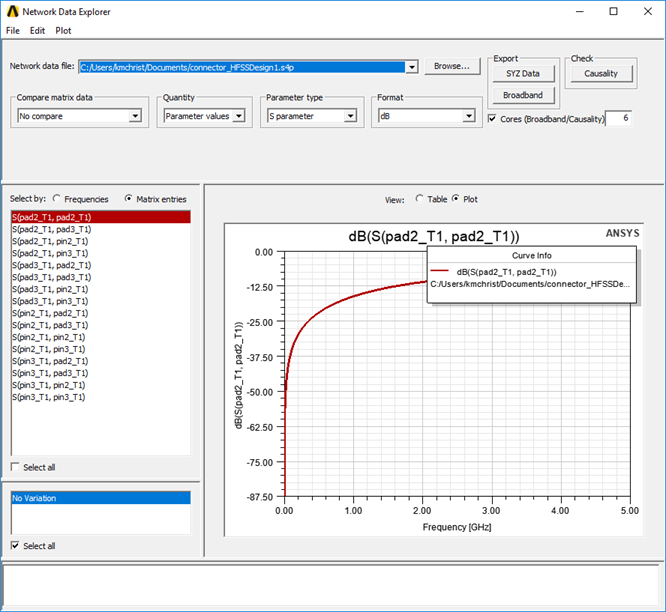The height and width of the screenshot is (612, 666).
Task: Open the File menu
Action: [x=13, y=31]
